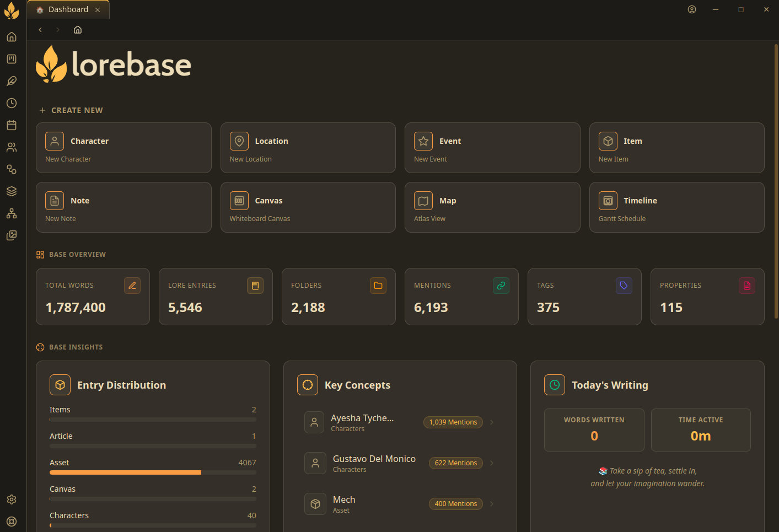Open the hierarchy tree sidebar icon
This screenshot has height=532, width=779.
[12, 213]
